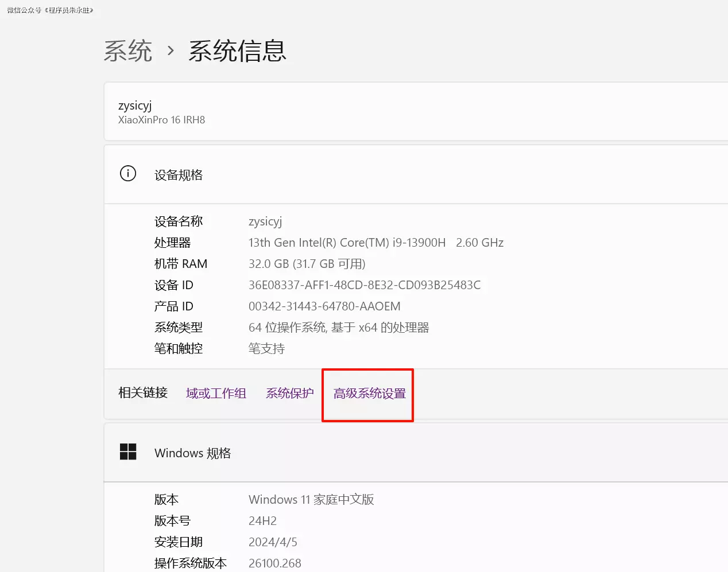Click the 产品 ID value 00342-31443-64780-AAOEM

coord(324,306)
